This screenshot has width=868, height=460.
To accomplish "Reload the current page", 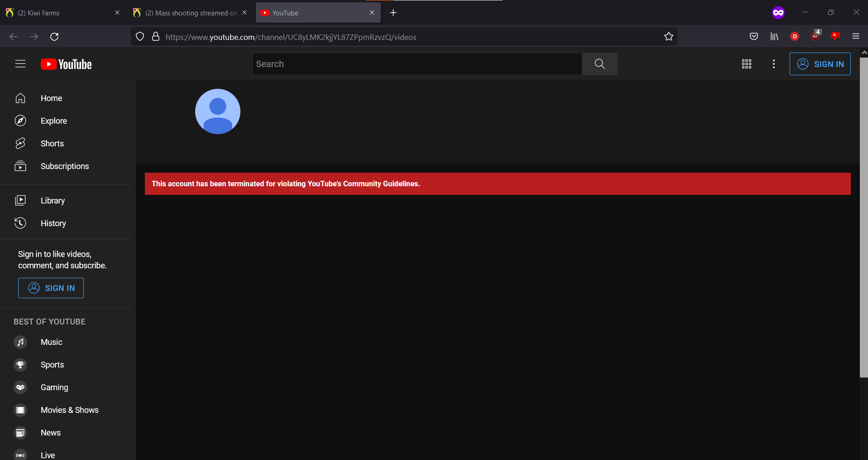I will [54, 37].
